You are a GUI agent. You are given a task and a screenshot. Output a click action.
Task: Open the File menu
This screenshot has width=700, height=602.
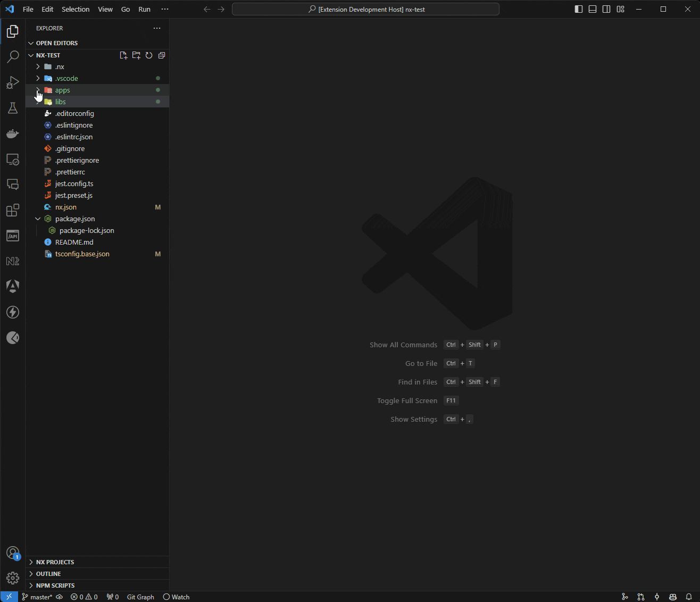tap(28, 9)
